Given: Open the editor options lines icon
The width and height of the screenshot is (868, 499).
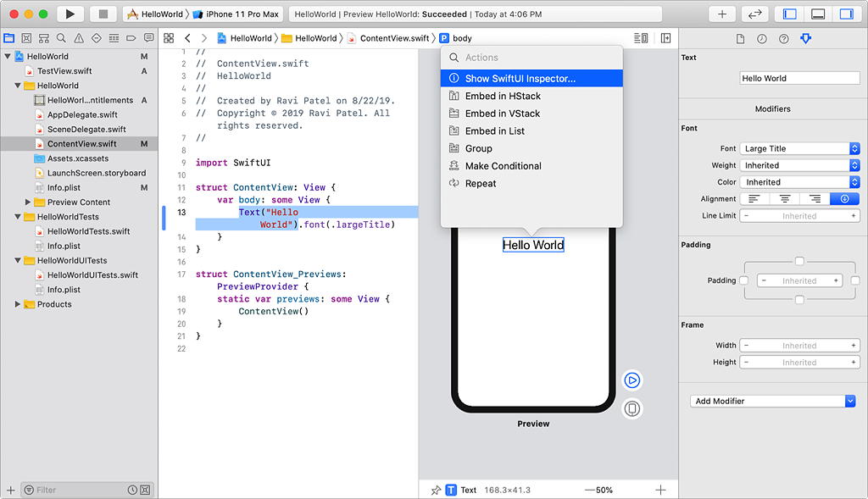Looking at the screenshot, I should click(x=641, y=38).
